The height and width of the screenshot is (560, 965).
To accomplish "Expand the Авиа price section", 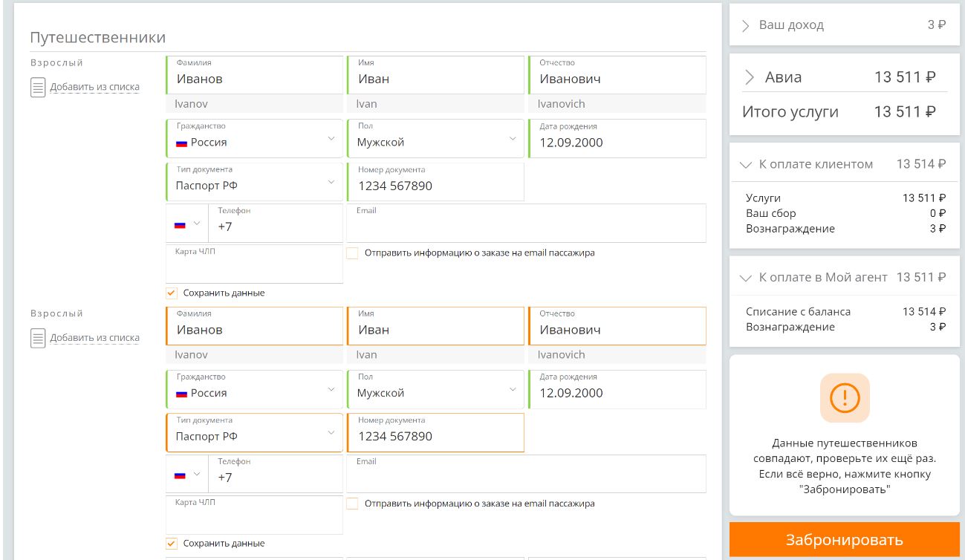I will (x=750, y=77).
